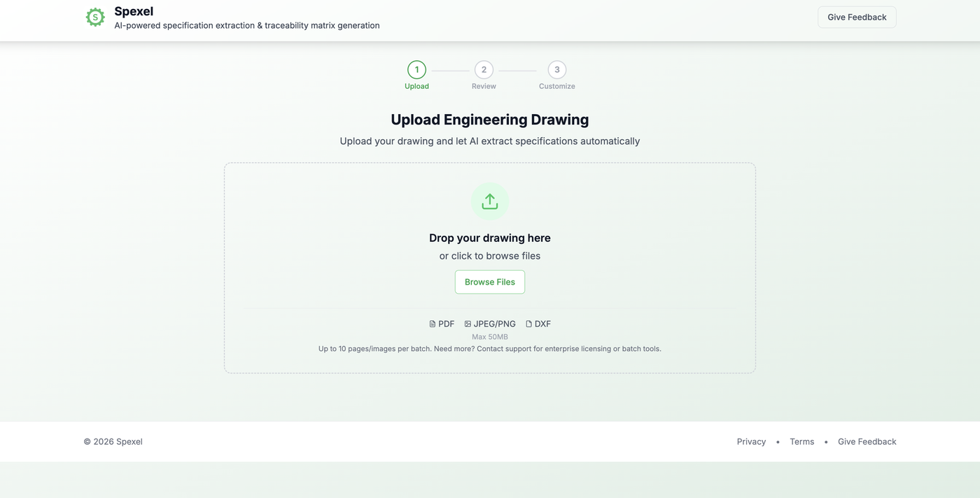Viewport: 980px width, 498px height.
Task: Select the DXF file format icon
Action: pyautogui.click(x=527, y=324)
